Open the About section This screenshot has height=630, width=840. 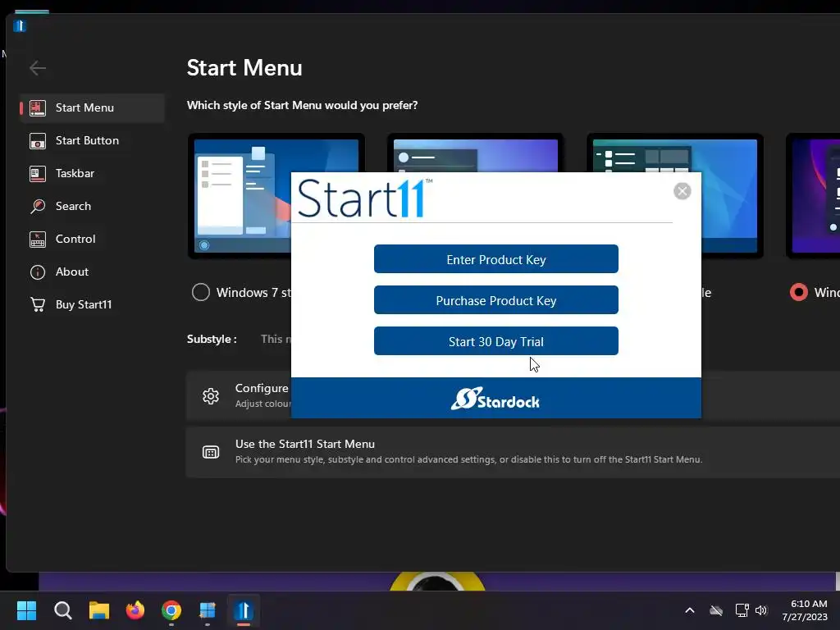point(92,272)
